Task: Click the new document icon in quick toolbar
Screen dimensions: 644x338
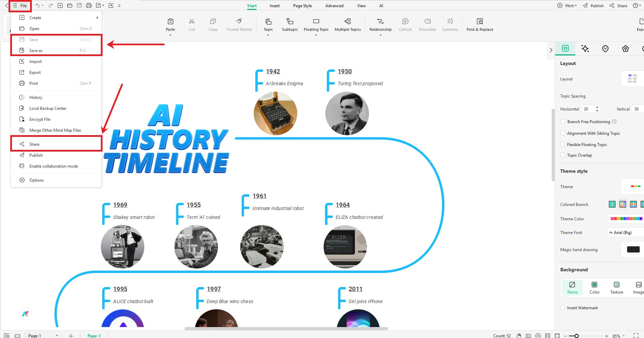Action: (x=60, y=5)
